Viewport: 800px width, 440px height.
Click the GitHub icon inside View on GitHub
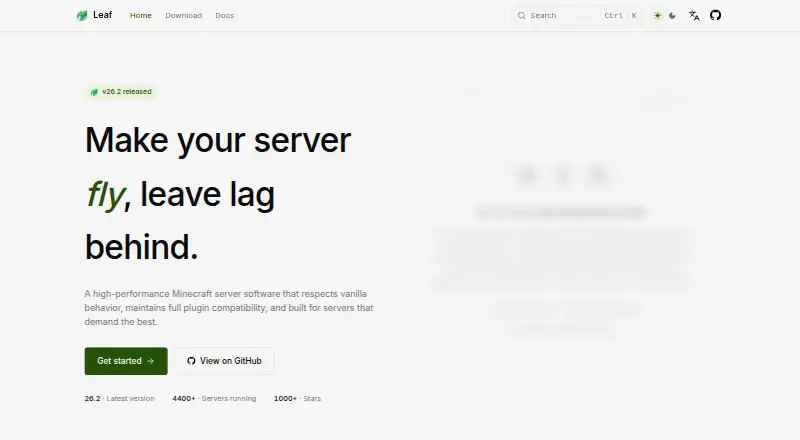click(191, 361)
